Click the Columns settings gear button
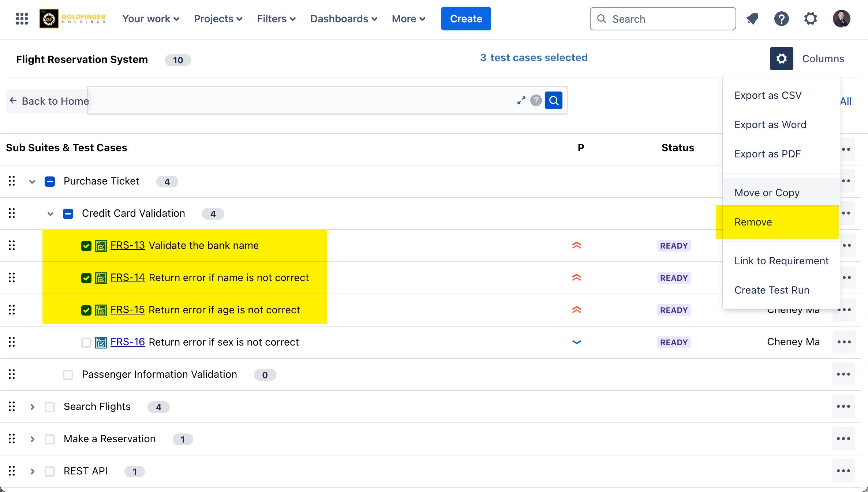868x492 pixels. tap(781, 59)
